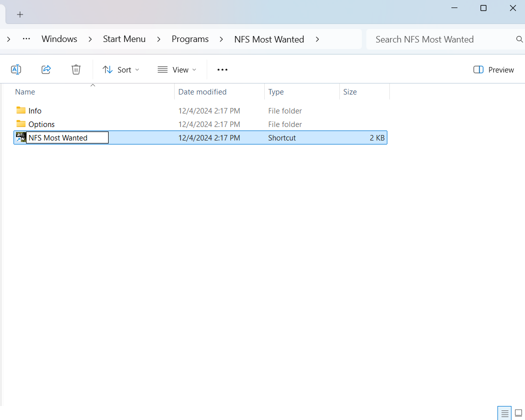Click the Delete trash can icon
Viewport: 525px width, 420px height.
[x=76, y=69]
